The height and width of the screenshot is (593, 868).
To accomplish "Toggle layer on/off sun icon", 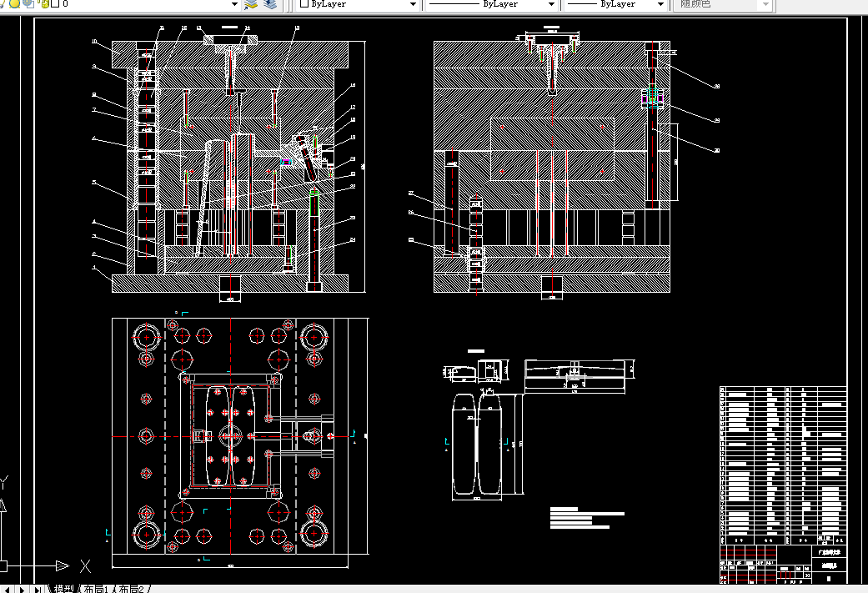I will [14, 3].
